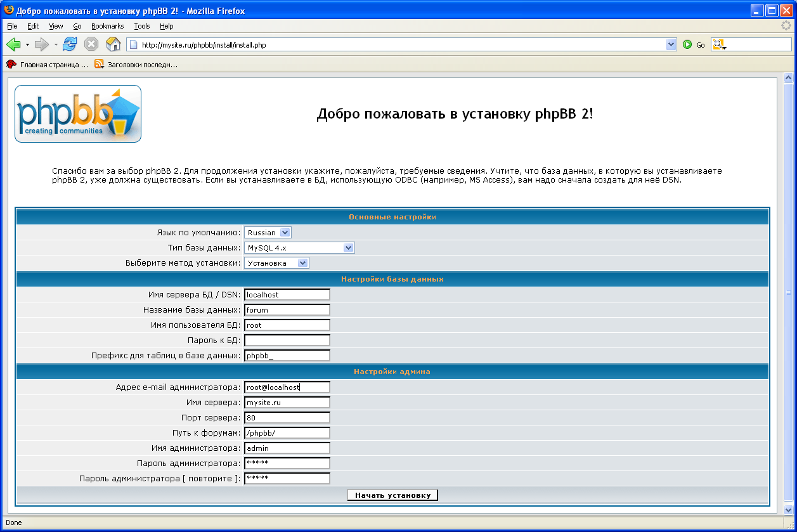
Task: Click the administrator password field
Action: coord(287,463)
